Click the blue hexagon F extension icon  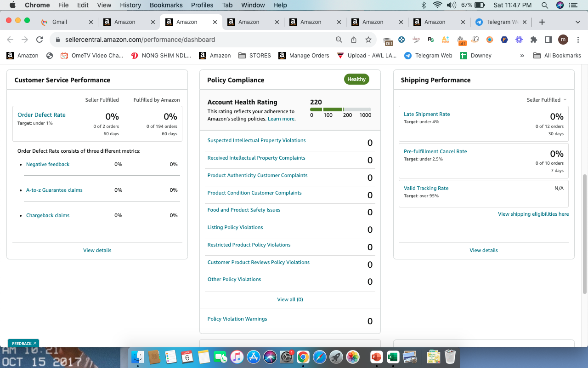coord(504,40)
